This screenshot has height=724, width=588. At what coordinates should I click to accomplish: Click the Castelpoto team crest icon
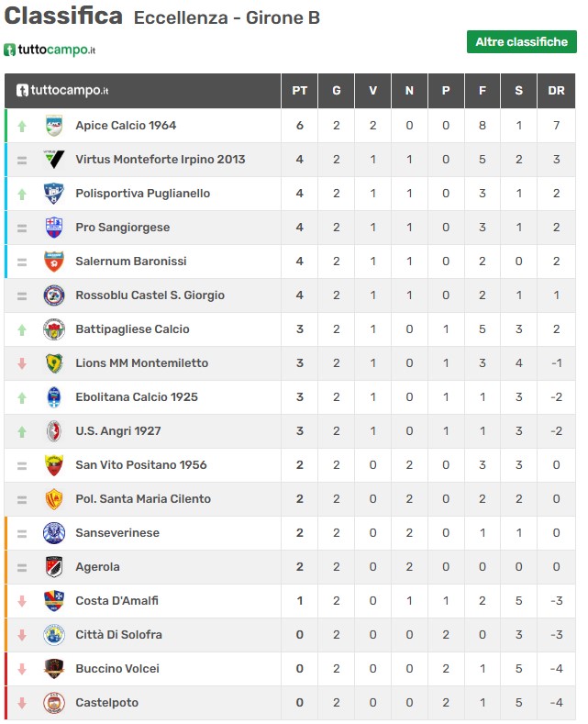point(54,702)
